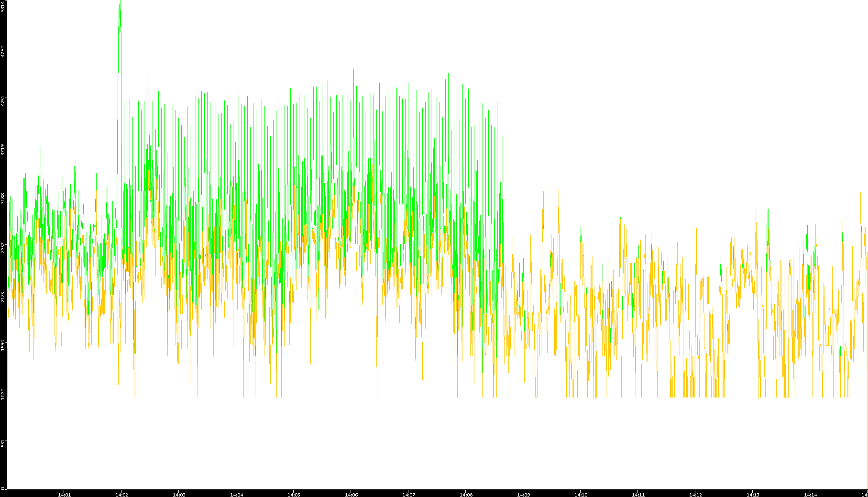
Task: Click the 14:07 label on the time axis
Action: click(408, 495)
